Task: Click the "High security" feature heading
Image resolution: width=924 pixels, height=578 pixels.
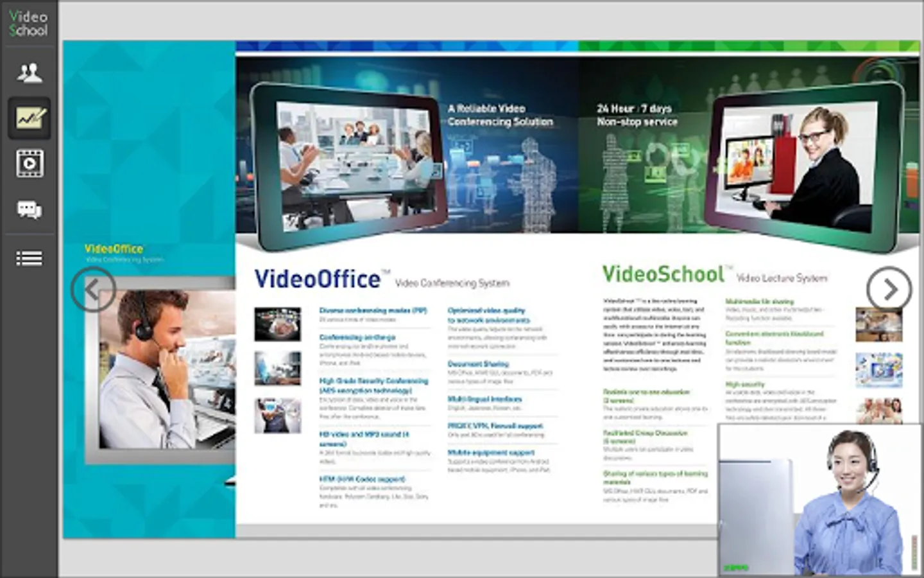Action: pyautogui.click(x=745, y=384)
